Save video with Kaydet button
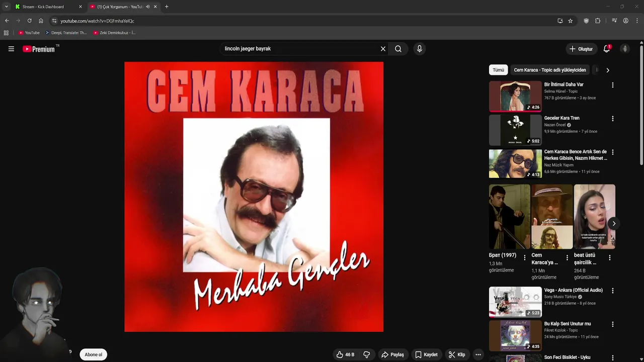 coord(426,354)
